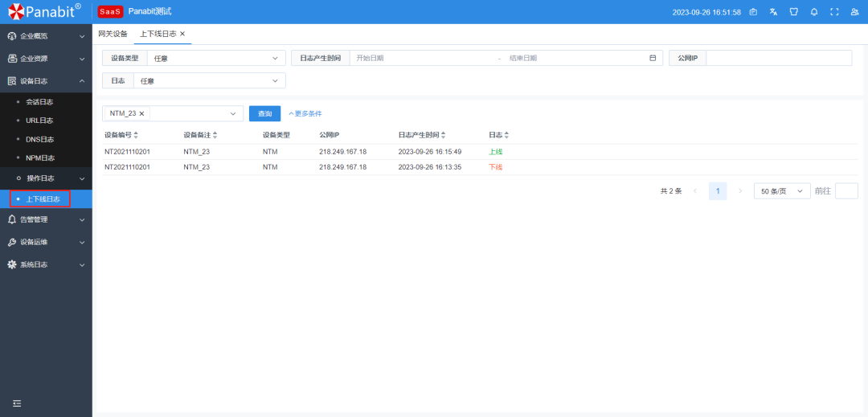The width and height of the screenshot is (868, 417).
Task: Sort by 设备编号 column
Action: click(x=136, y=135)
